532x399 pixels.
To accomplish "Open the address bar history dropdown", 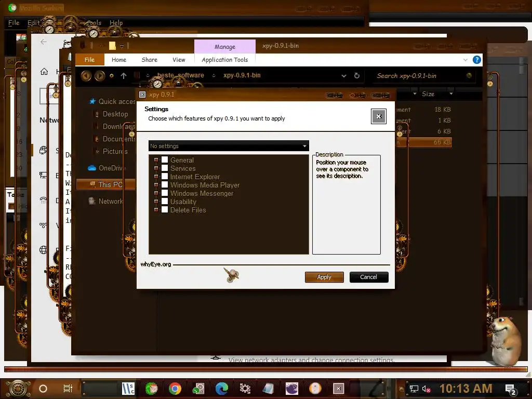I will 344,76.
